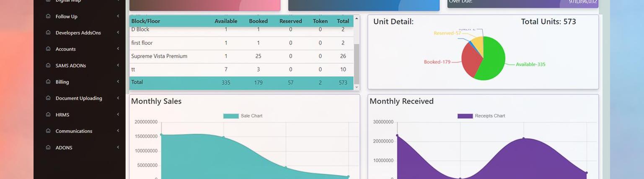
Task: Click the block table scrollbar thumb
Action: click(x=357, y=64)
